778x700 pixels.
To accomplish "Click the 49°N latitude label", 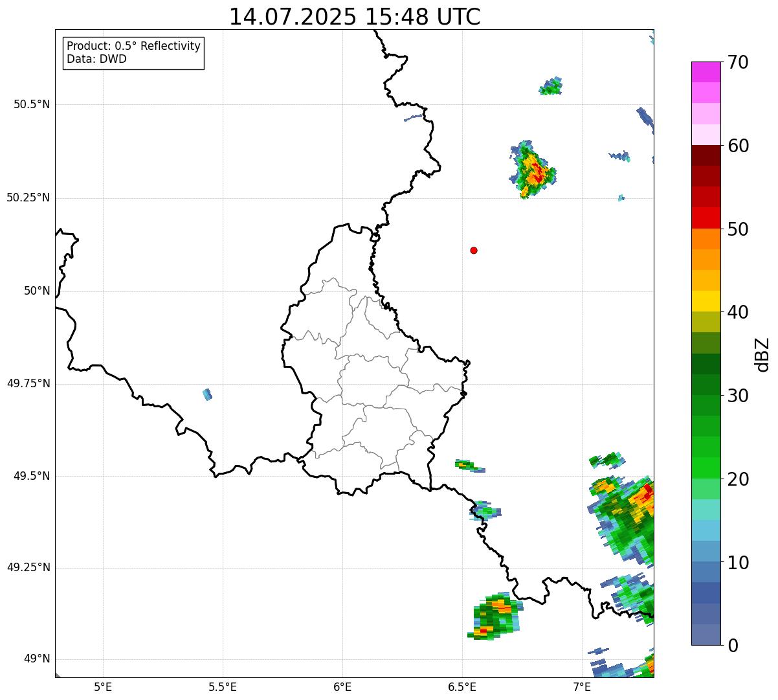I will (37, 659).
